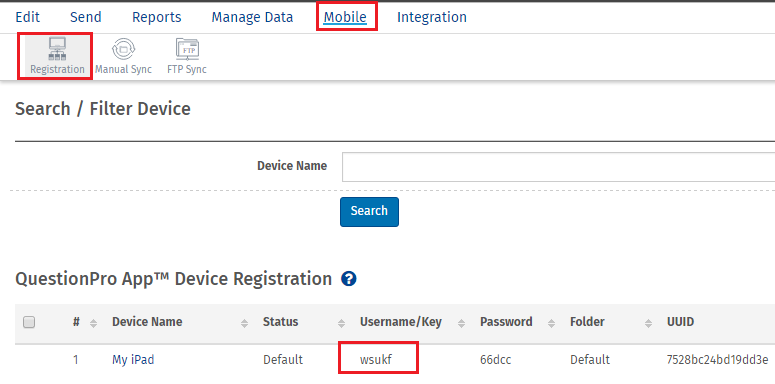Go to the Manage Data tab
Viewport: 775px width, 384px height.
tap(252, 17)
